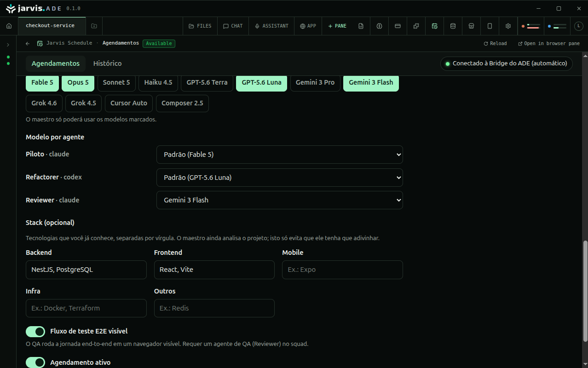Open the mobile device icon in toolbar

490,26
